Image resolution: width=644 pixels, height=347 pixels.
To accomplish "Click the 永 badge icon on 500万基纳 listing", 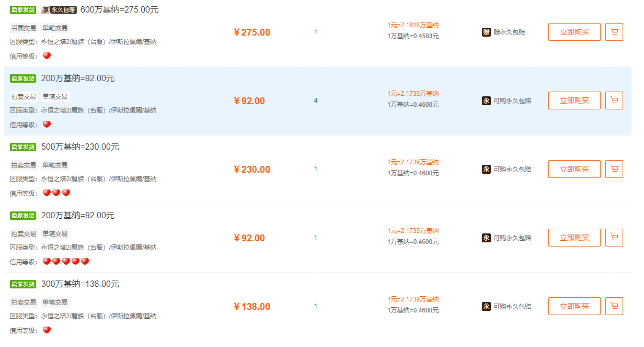I will [x=486, y=169].
